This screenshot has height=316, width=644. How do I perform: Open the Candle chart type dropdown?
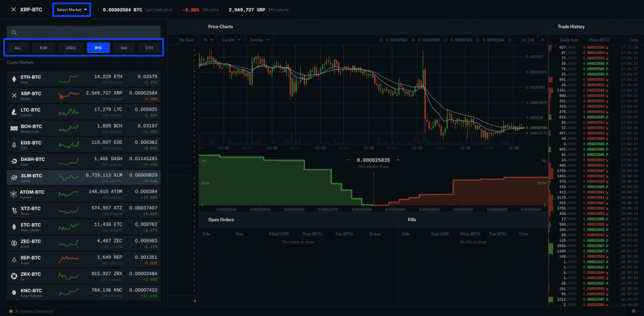[231, 40]
